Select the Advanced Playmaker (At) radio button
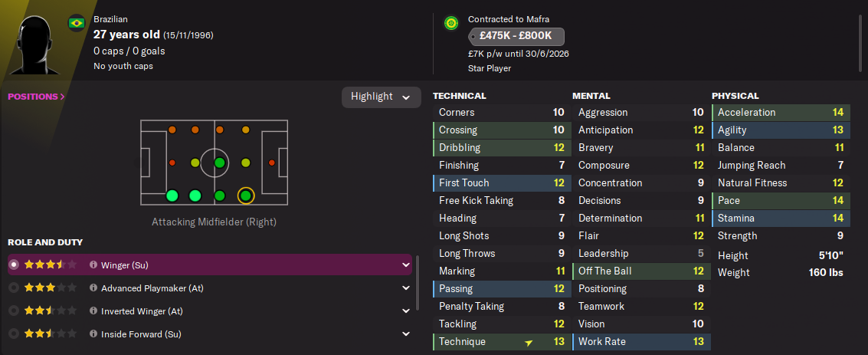The image size is (868, 355). 13,288
